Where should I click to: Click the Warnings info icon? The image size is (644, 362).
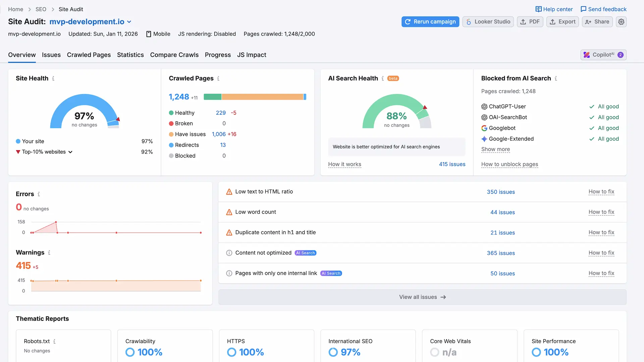click(49, 253)
